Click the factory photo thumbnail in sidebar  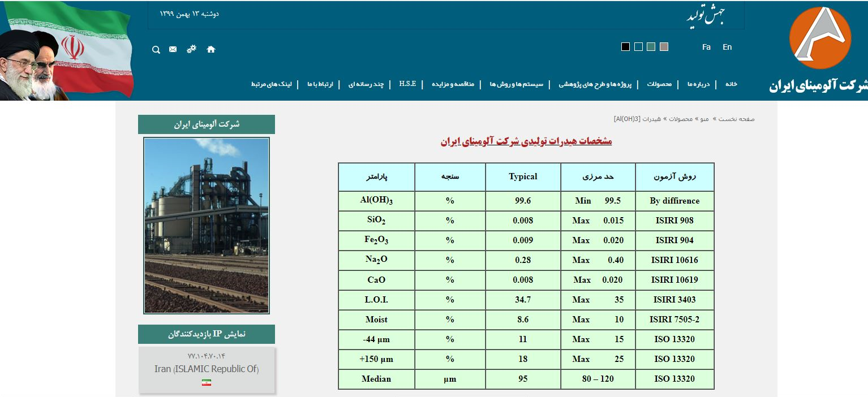tap(207, 226)
